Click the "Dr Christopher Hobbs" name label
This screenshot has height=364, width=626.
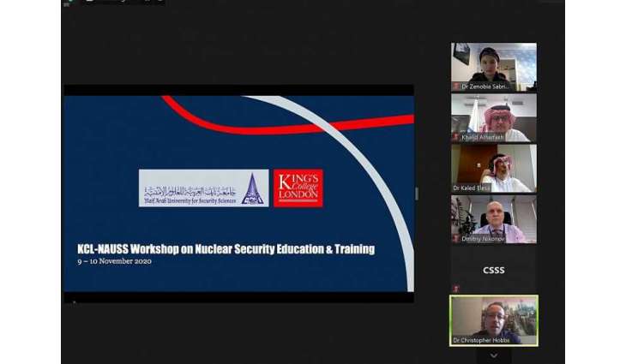click(x=481, y=341)
